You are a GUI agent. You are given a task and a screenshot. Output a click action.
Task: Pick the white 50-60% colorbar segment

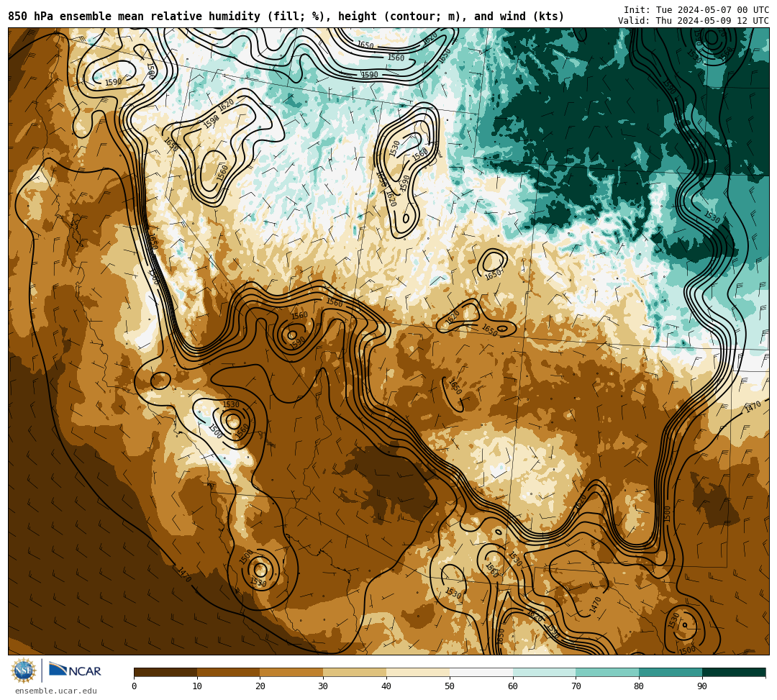pos(481,672)
